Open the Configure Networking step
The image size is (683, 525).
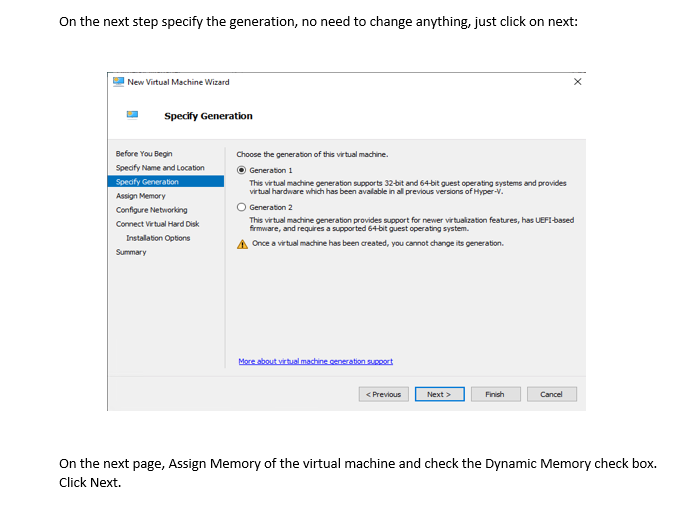pos(152,210)
